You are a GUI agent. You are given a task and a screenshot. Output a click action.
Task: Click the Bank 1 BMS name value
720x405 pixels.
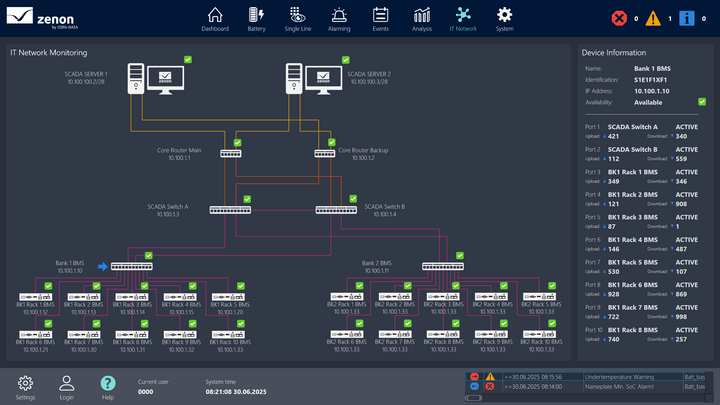652,68
